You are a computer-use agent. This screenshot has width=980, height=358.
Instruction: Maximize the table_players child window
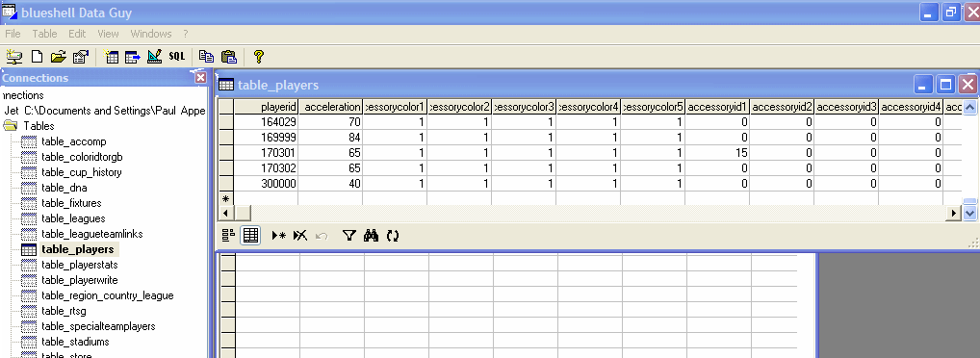point(945,85)
